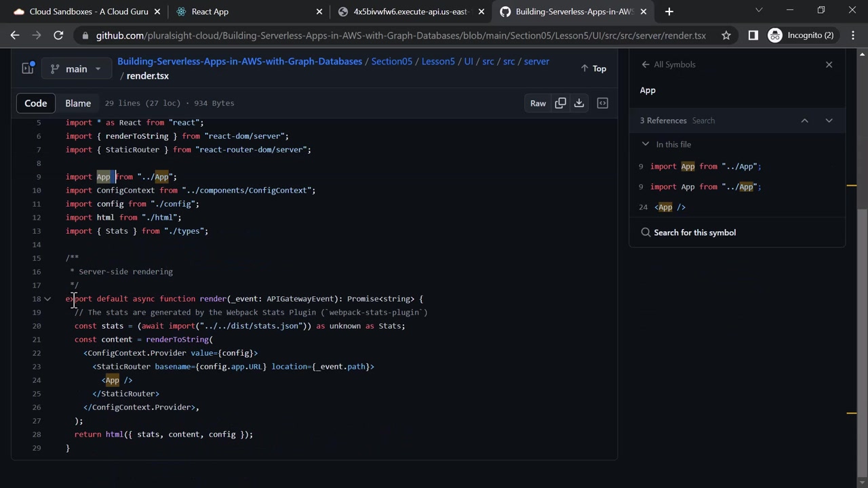Viewport: 868px width, 488px height.
Task: Open the Cloud Sandboxes browser tab
Action: [88, 12]
